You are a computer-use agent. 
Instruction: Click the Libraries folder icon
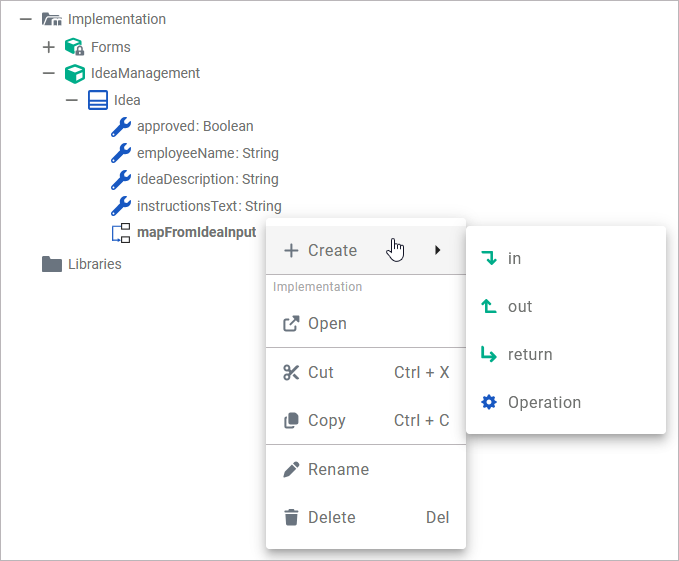[x=52, y=264]
